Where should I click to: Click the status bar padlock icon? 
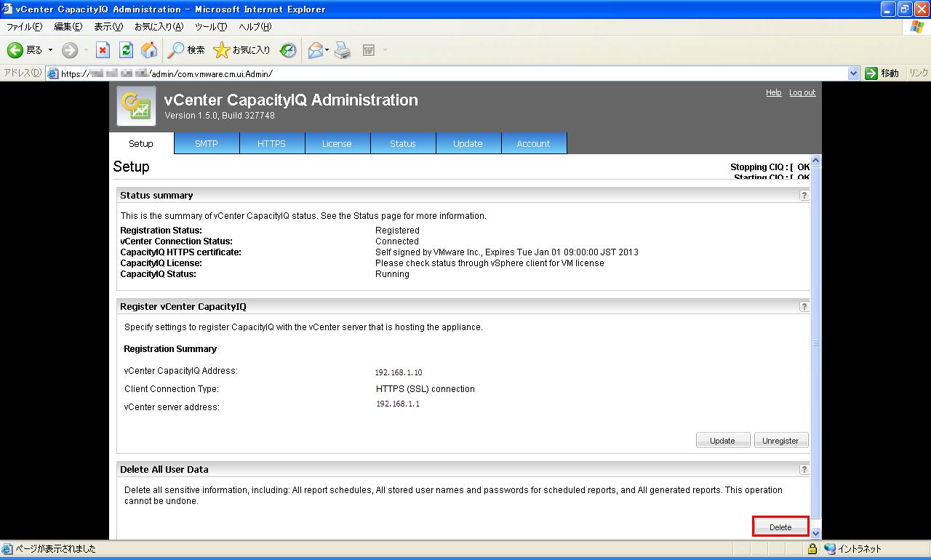[x=812, y=549]
